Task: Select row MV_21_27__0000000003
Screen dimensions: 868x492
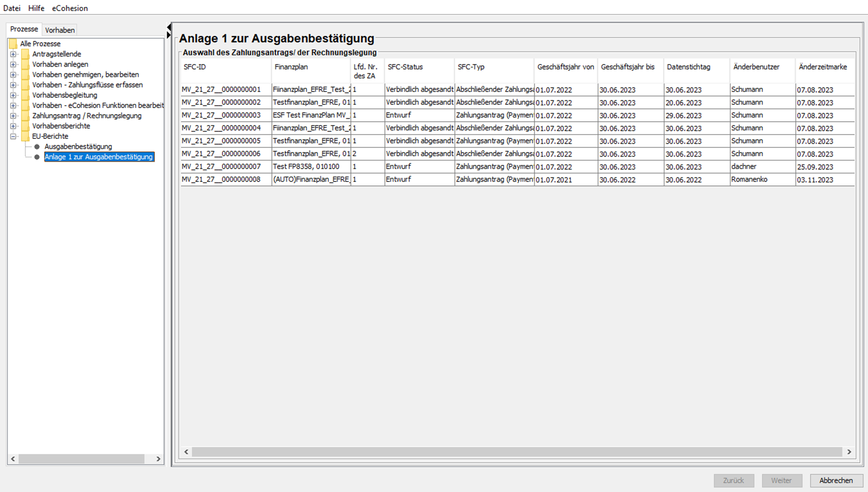Action: click(517, 115)
